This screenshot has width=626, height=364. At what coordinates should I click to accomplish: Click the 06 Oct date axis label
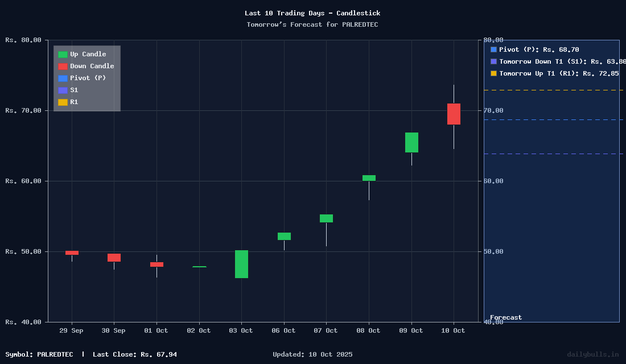283,330
